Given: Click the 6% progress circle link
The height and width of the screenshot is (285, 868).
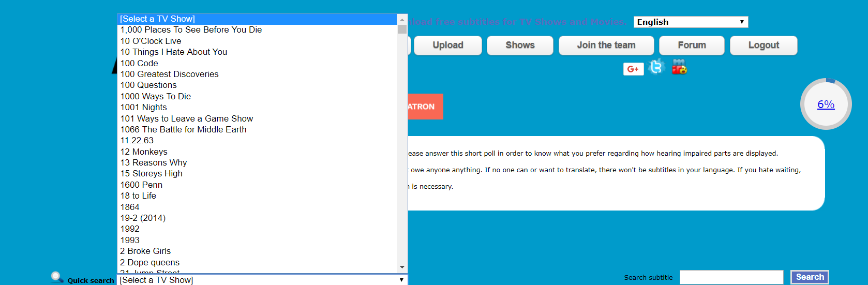Looking at the screenshot, I should pyautogui.click(x=826, y=104).
